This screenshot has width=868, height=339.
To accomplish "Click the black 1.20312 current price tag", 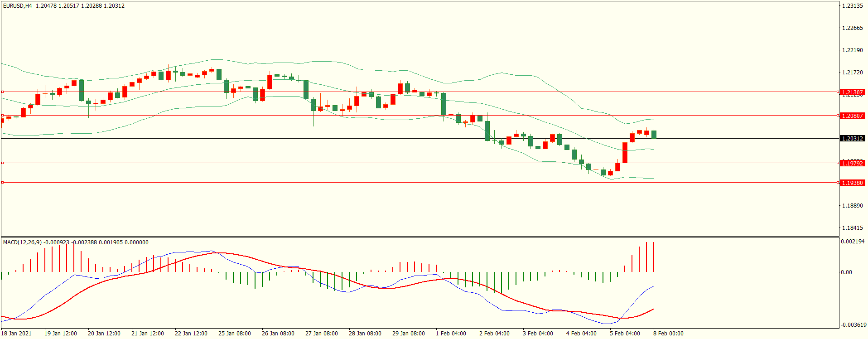I will click(852, 138).
